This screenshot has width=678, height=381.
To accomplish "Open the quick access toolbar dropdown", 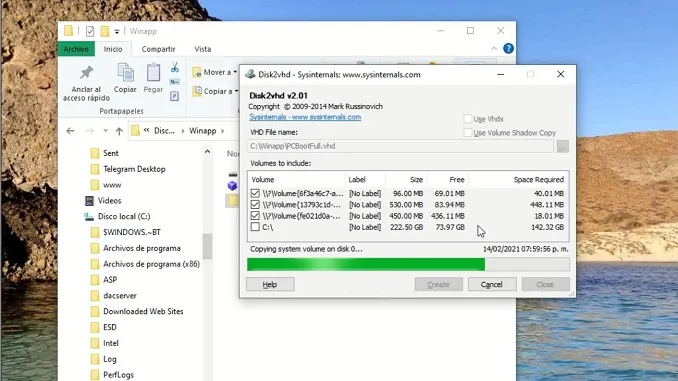I will (x=117, y=32).
